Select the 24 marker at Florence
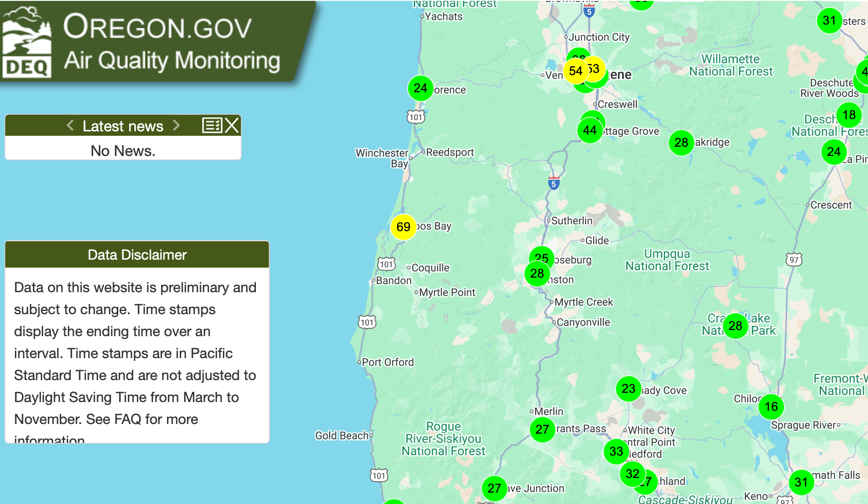 tap(420, 88)
